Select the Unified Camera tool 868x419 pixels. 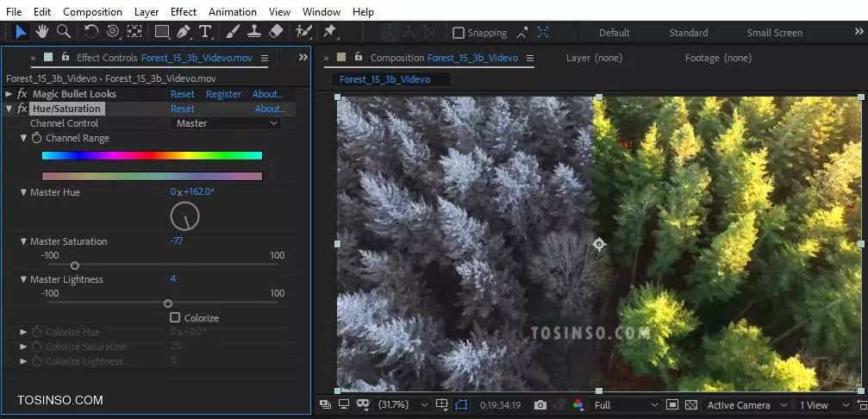pyautogui.click(x=113, y=32)
